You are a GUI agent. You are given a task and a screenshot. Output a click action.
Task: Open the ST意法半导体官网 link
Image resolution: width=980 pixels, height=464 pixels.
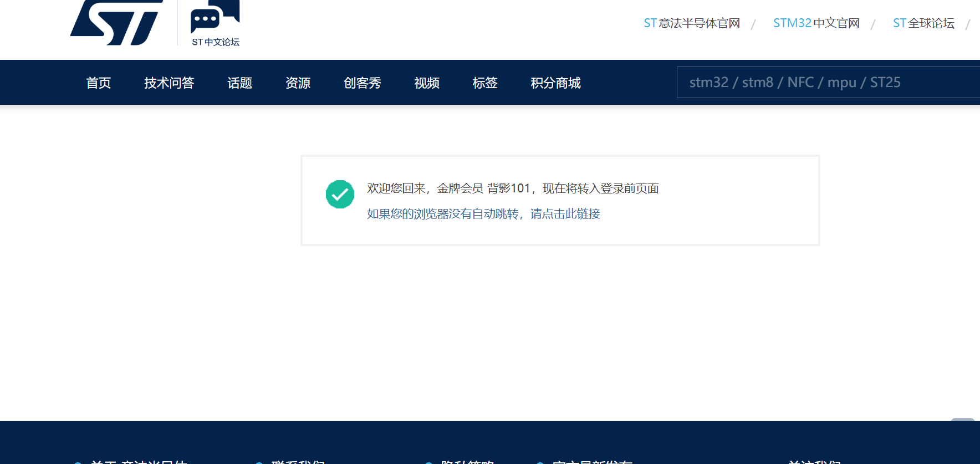(691, 23)
